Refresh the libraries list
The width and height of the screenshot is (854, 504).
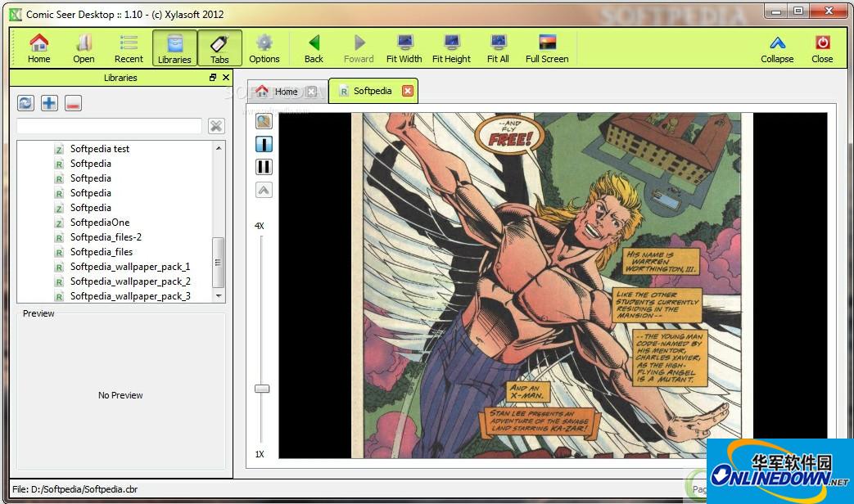click(25, 103)
